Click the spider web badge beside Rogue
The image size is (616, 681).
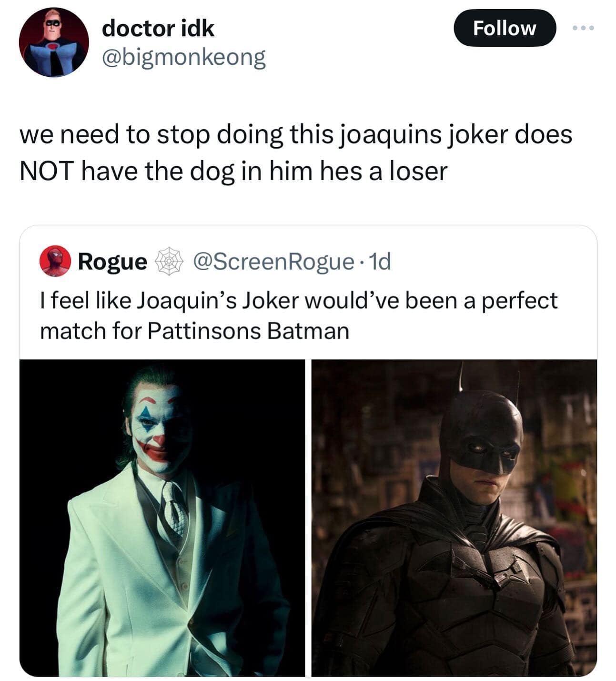click(x=170, y=261)
